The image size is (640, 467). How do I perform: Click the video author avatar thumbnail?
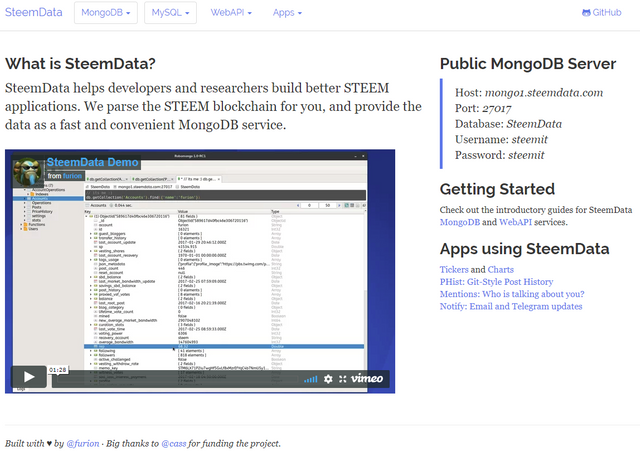[x=28, y=171]
